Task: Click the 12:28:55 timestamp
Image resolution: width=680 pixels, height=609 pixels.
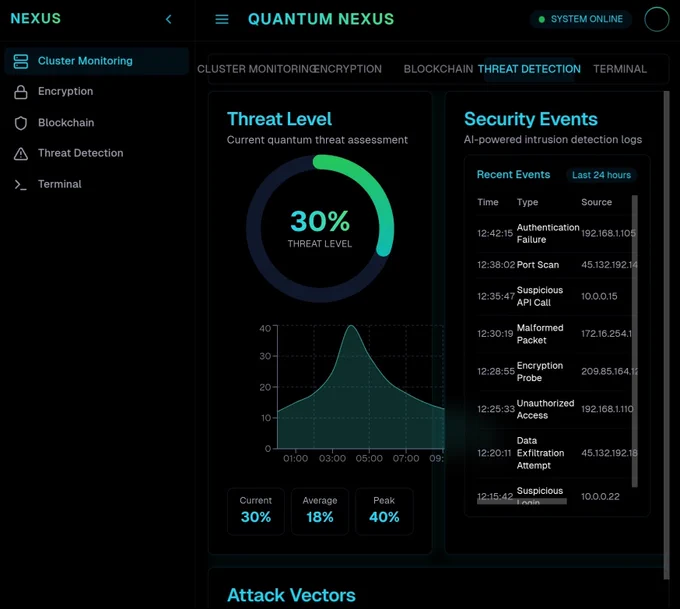Action: 496,372
